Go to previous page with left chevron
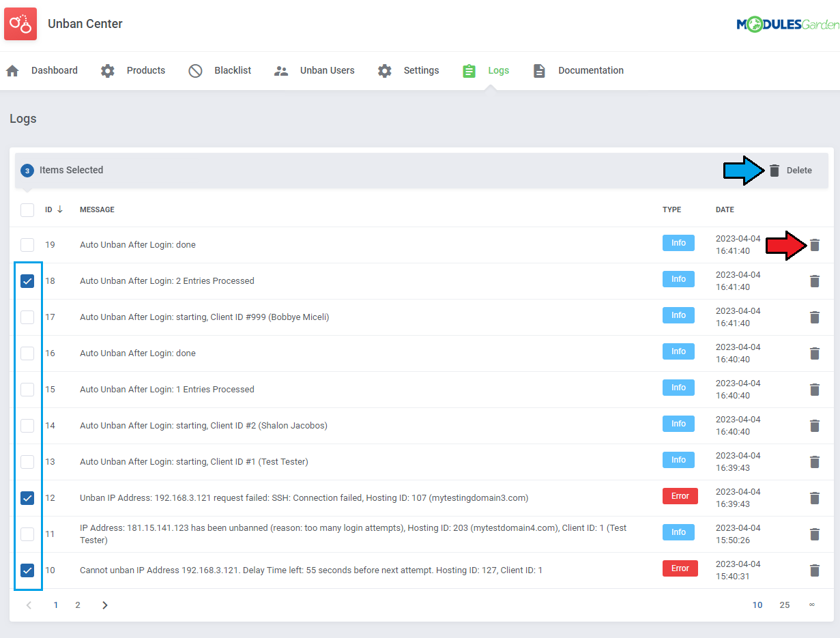840x638 pixels. (x=29, y=605)
